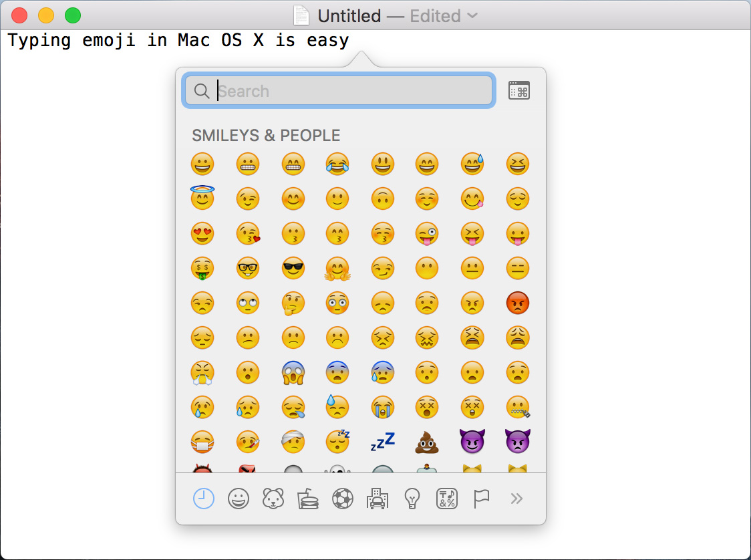The width and height of the screenshot is (751, 560).
Task: Open more categories with the double chevron
Action: (516, 498)
